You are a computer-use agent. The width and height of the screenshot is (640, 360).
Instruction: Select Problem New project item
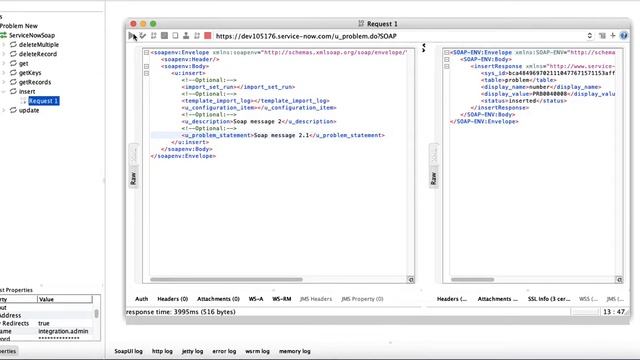[19, 26]
